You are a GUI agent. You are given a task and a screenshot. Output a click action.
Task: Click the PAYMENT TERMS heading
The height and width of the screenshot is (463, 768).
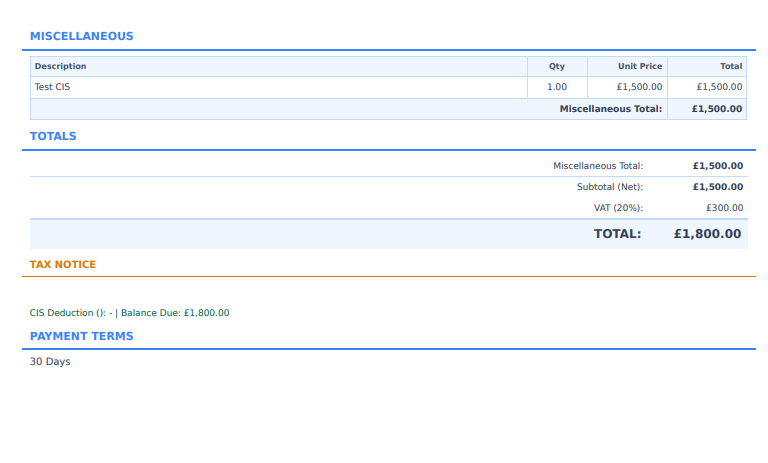81,336
